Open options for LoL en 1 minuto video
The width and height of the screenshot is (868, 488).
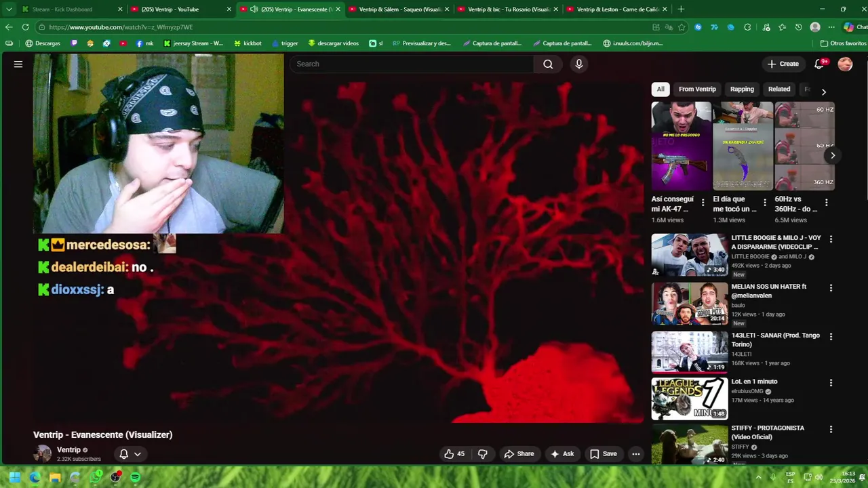click(831, 382)
